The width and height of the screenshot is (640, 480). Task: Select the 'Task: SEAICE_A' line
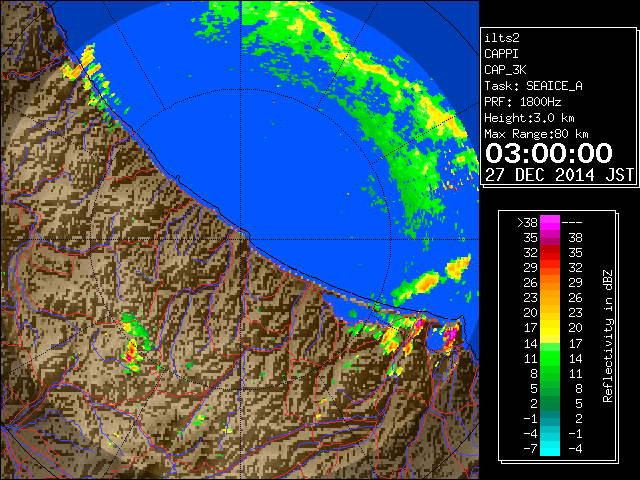(x=533, y=86)
